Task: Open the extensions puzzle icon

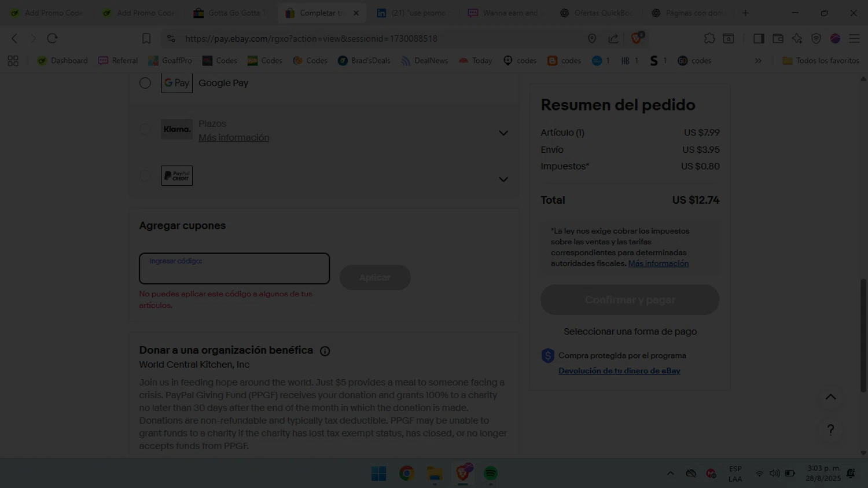Action: tap(709, 38)
